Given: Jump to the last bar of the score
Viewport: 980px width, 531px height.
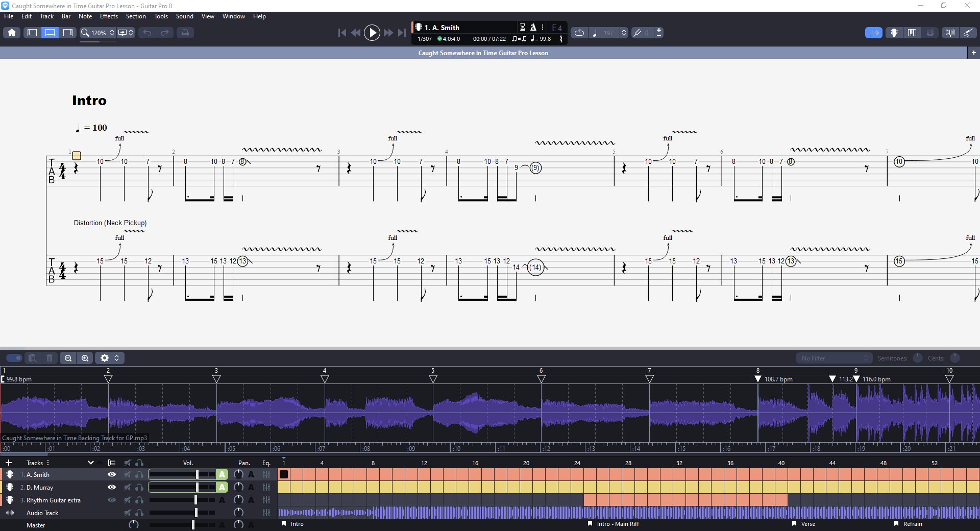Looking at the screenshot, I should [x=402, y=33].
